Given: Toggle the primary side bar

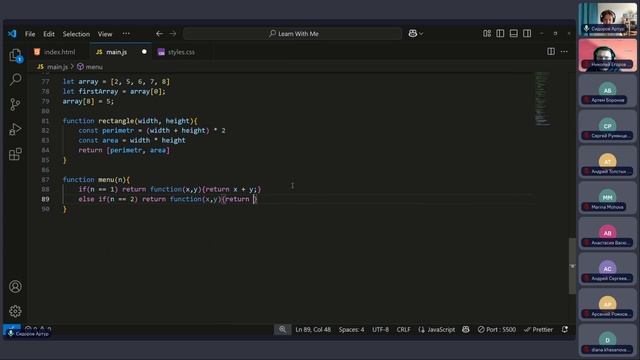Looking at the screenshot, I should click(x=500, y=33).
